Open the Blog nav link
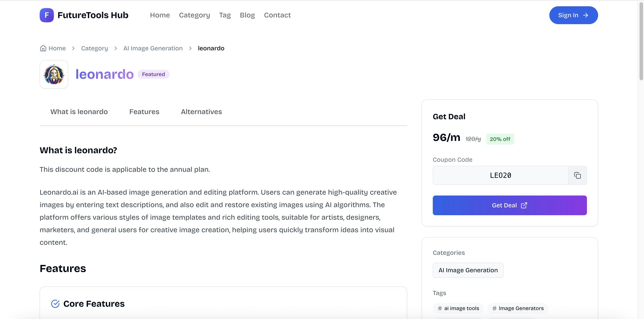 coord(247,15)
